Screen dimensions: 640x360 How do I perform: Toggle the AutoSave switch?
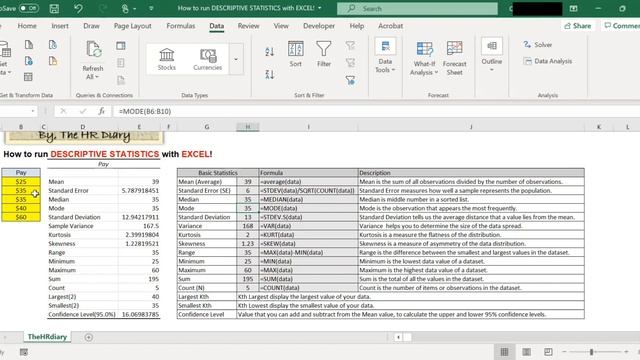coord(29,8)
